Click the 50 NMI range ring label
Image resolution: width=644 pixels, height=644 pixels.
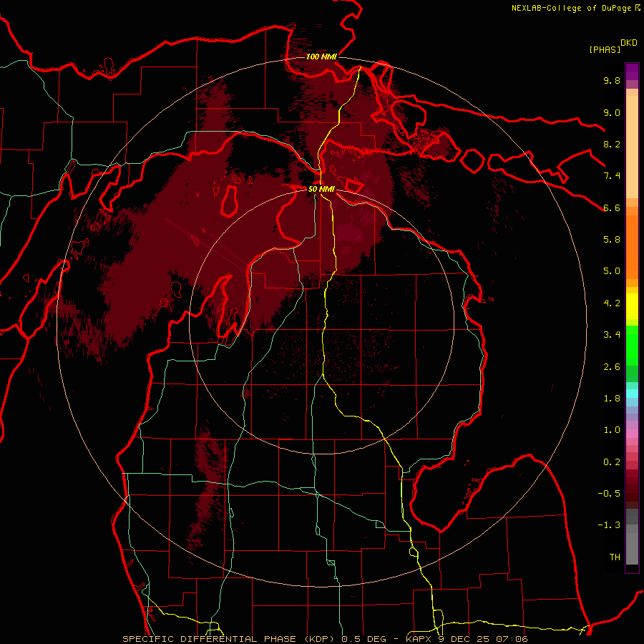coord(321,190)
